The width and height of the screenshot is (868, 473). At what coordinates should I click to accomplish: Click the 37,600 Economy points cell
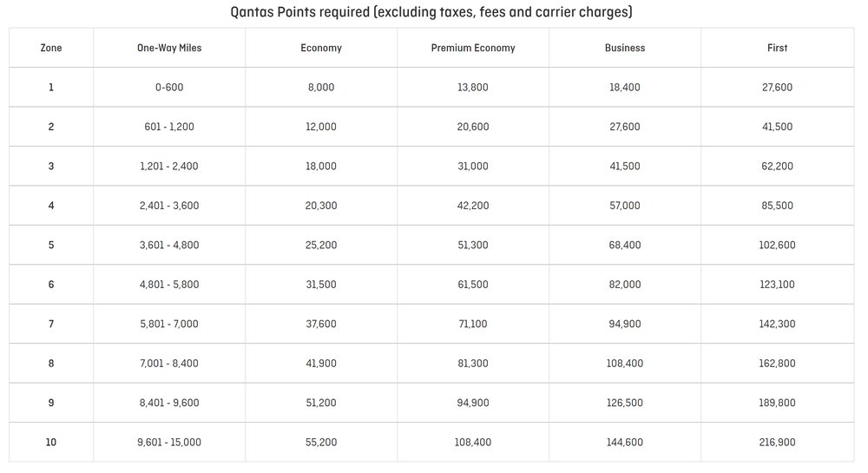(321, 325)
